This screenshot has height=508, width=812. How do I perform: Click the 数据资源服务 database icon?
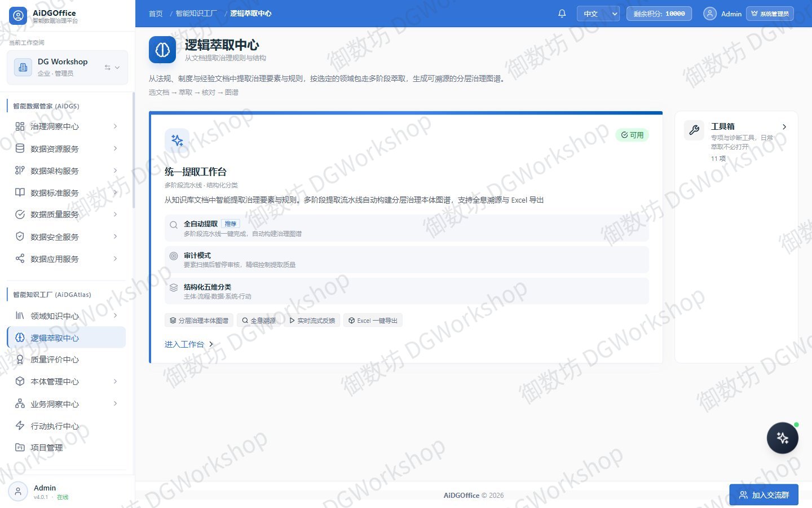coord(20,148)
